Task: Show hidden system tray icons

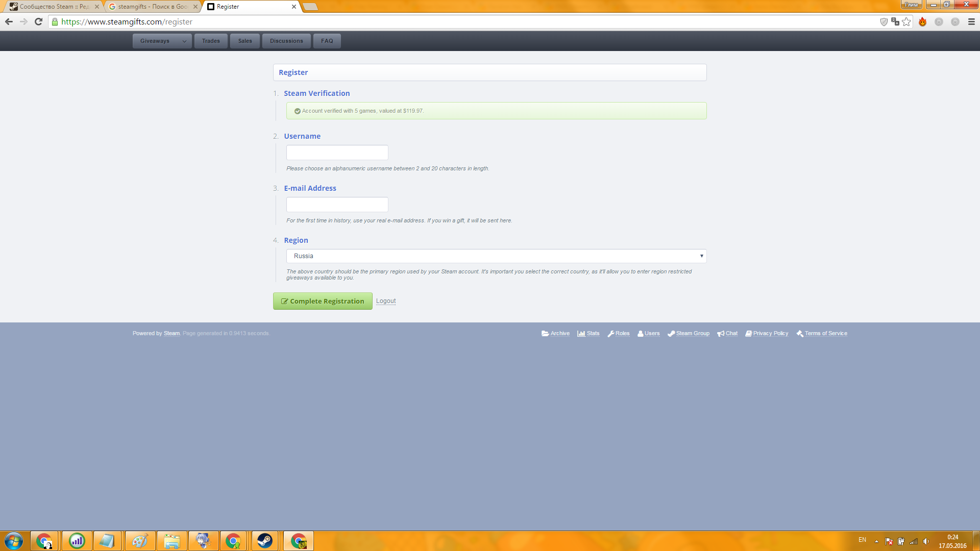Action: coord(876,541)
